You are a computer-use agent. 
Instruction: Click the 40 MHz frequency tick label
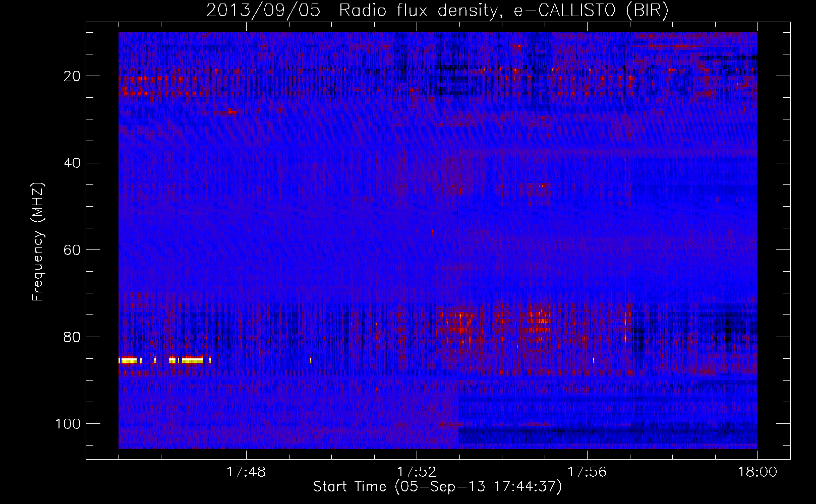[x=73, y=163]
